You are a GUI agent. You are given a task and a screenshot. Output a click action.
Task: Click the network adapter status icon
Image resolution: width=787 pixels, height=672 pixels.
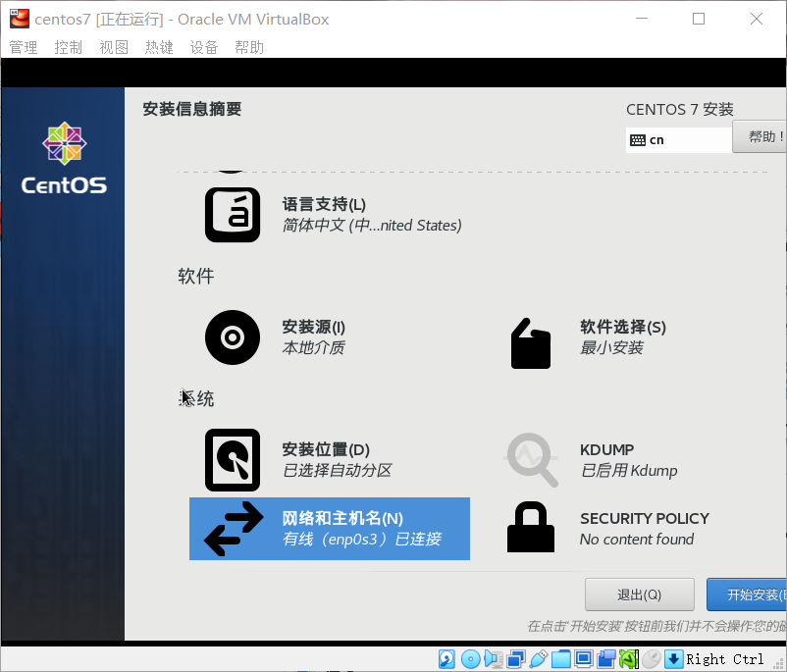pyautogui.click(x=516, y=659)
